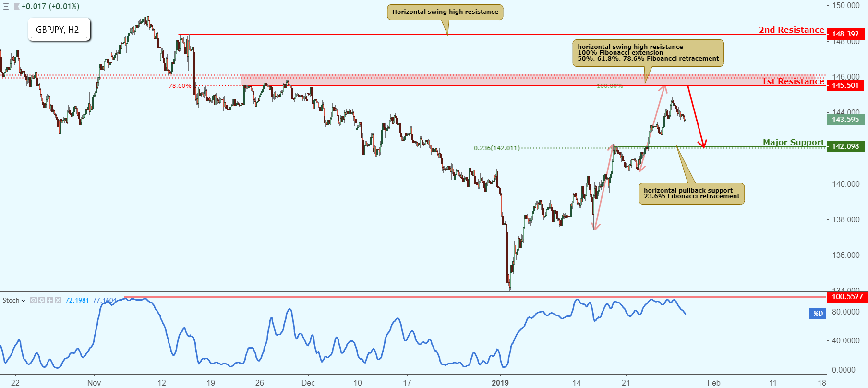Click the 78.60% Fibonacci label
The image size is (868, 388).
[x=180, y=86]
